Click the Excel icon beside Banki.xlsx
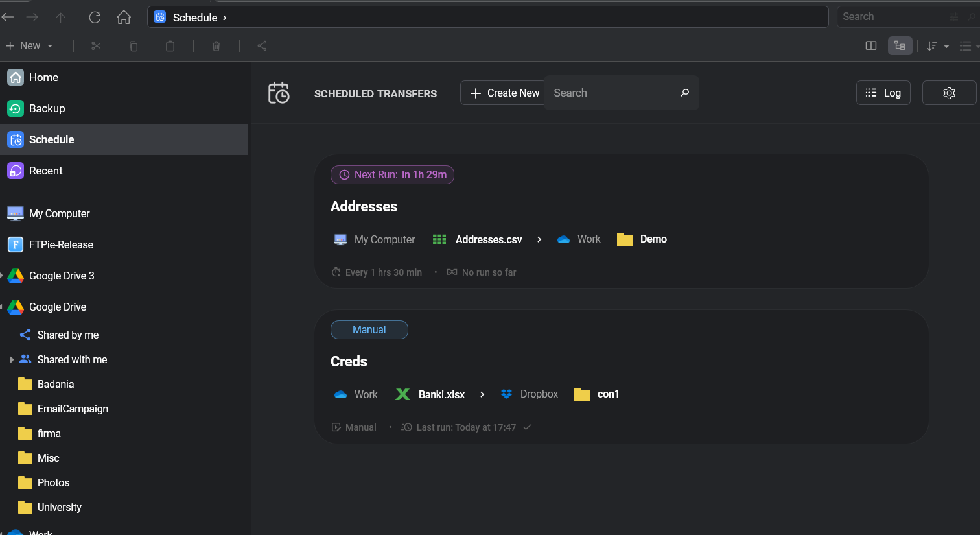This screenshot has width=980, height=535. point(402,394)
